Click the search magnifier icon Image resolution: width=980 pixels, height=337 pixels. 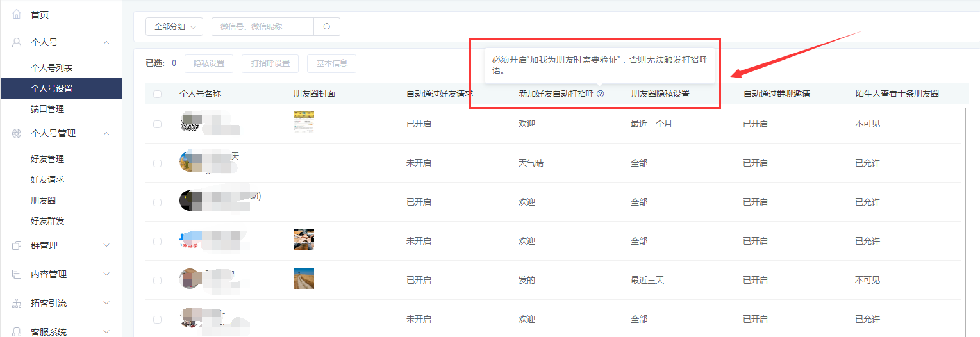tap(327, 27)
